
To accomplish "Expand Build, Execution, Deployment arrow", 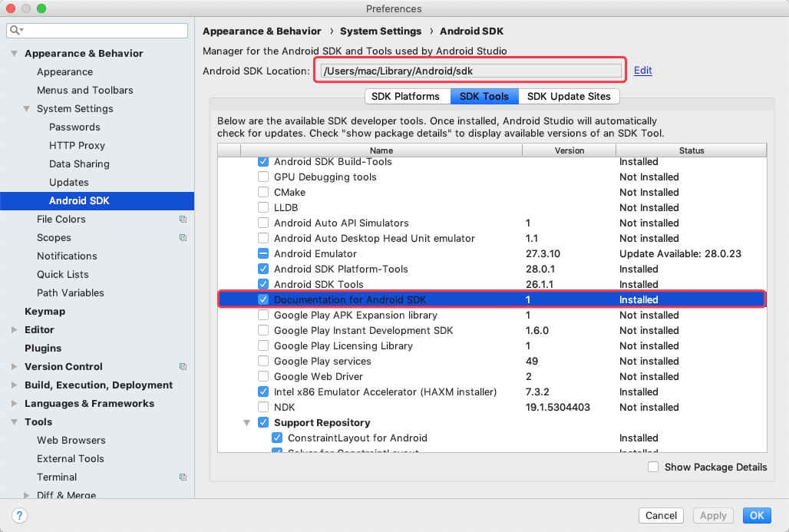I will (14, 385).
